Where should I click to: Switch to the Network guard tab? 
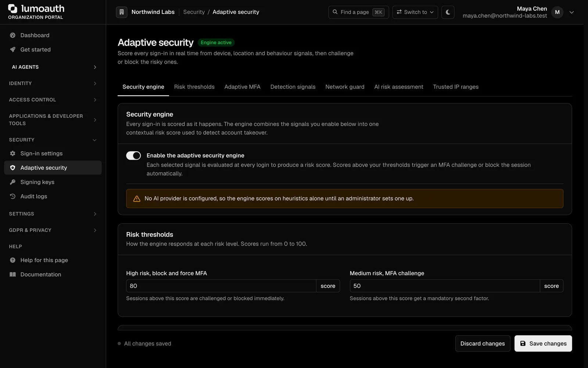click(345, 87)
